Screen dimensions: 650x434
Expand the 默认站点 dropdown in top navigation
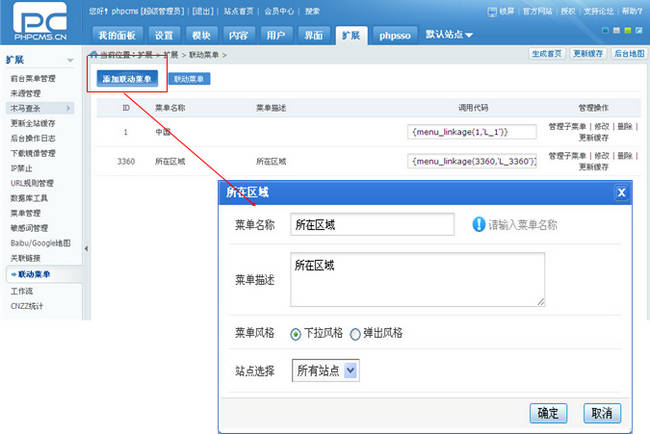[450, 34]
